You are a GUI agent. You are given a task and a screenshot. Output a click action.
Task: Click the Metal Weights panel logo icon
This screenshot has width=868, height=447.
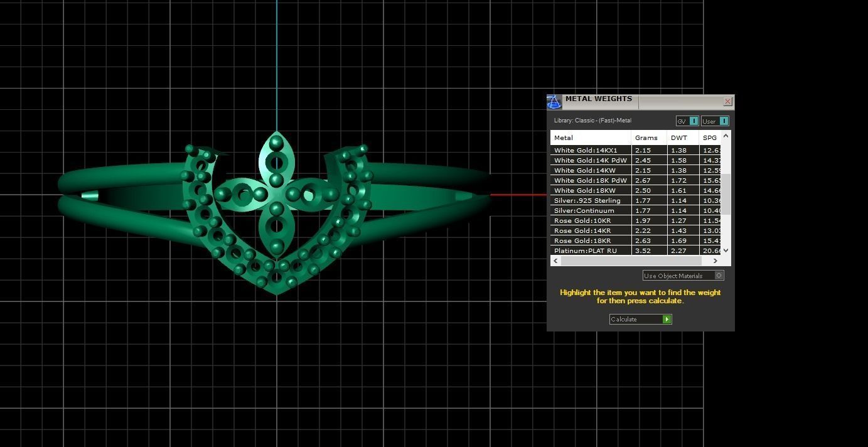(x=554, y=102)
